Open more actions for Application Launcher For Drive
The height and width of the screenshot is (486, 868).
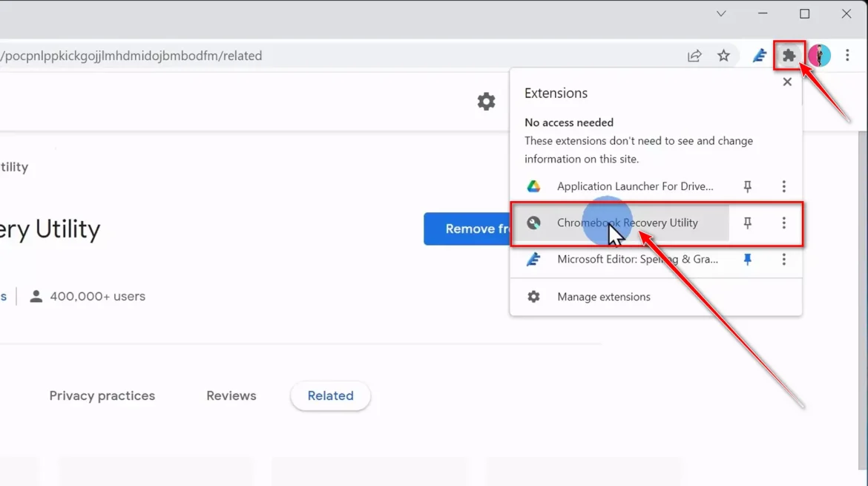[x=784, y=186]
